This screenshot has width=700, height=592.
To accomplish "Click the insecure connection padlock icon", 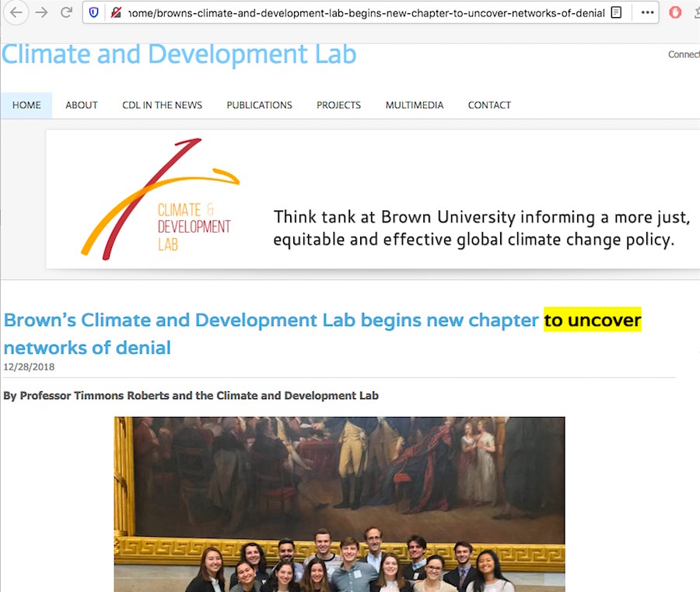I will (115, 12).
